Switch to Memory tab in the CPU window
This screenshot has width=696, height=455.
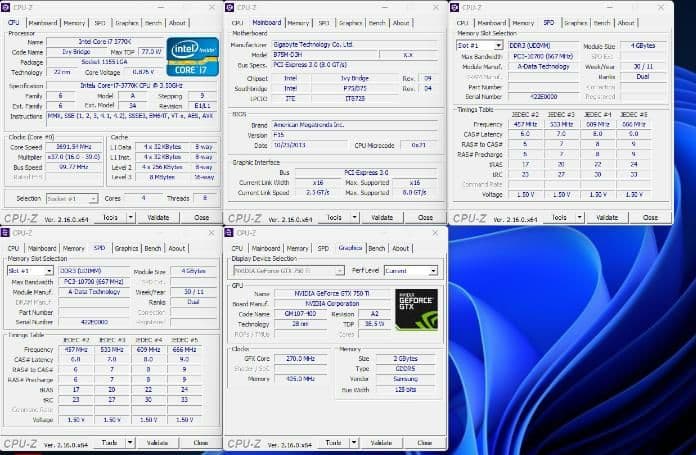(74, 23)
